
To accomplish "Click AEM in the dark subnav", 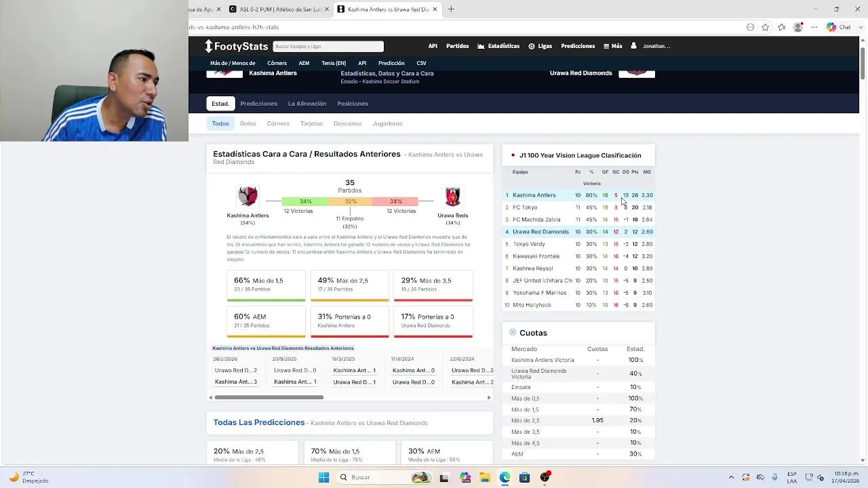I will 304,63.
